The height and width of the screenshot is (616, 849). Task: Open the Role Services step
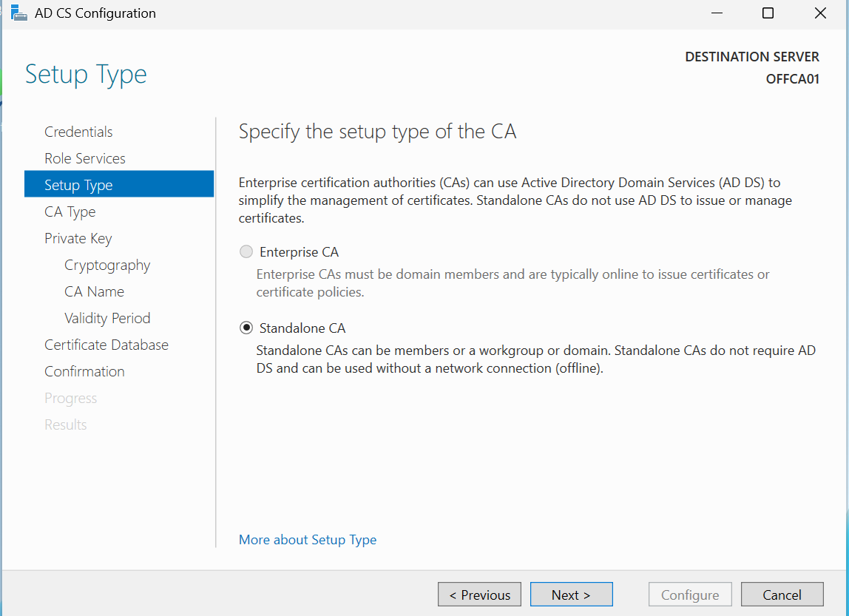pyautogui.click(x=85, y=158)
